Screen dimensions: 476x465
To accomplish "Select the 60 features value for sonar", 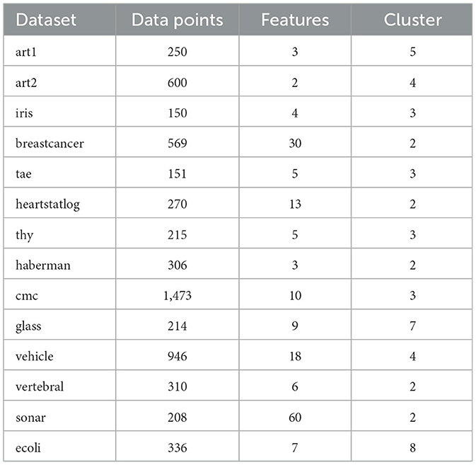I will (x=295, y=417).
